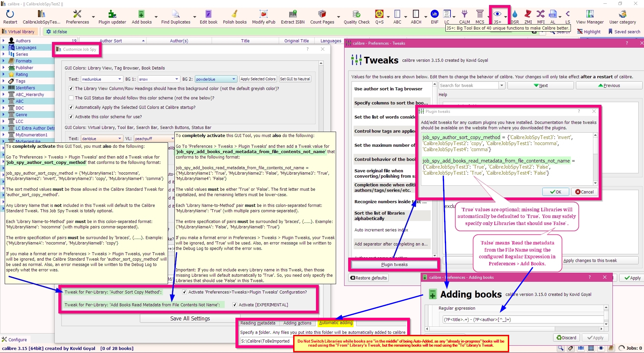
Task: Confirm Plugin tweaks dialog with OK
Action: pyautogui.click(x=556, y=192)
